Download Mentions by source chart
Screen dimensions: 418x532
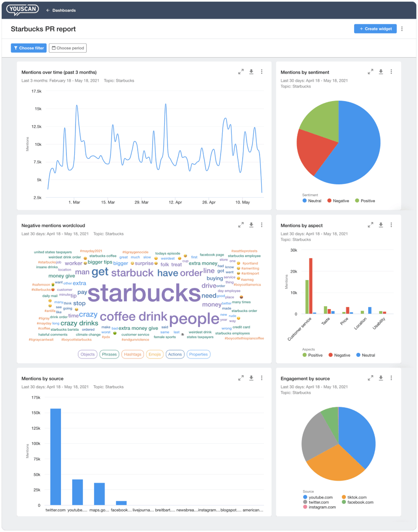(251, 378)
